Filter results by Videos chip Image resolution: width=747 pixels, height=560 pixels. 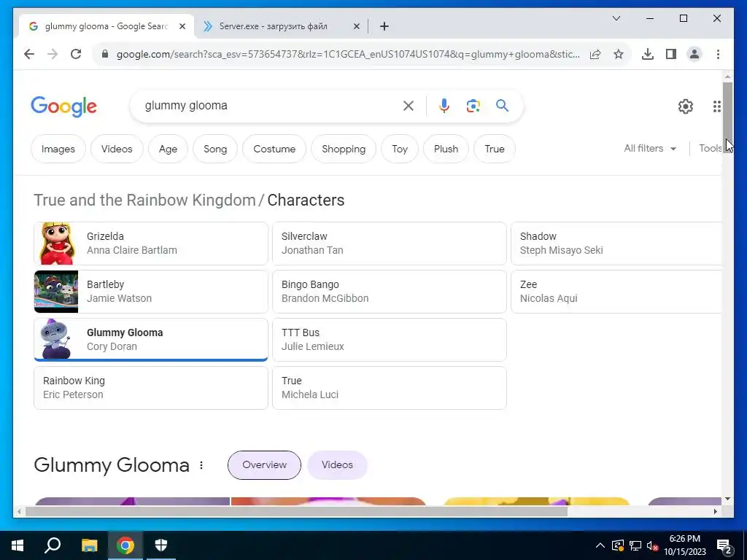117,149
